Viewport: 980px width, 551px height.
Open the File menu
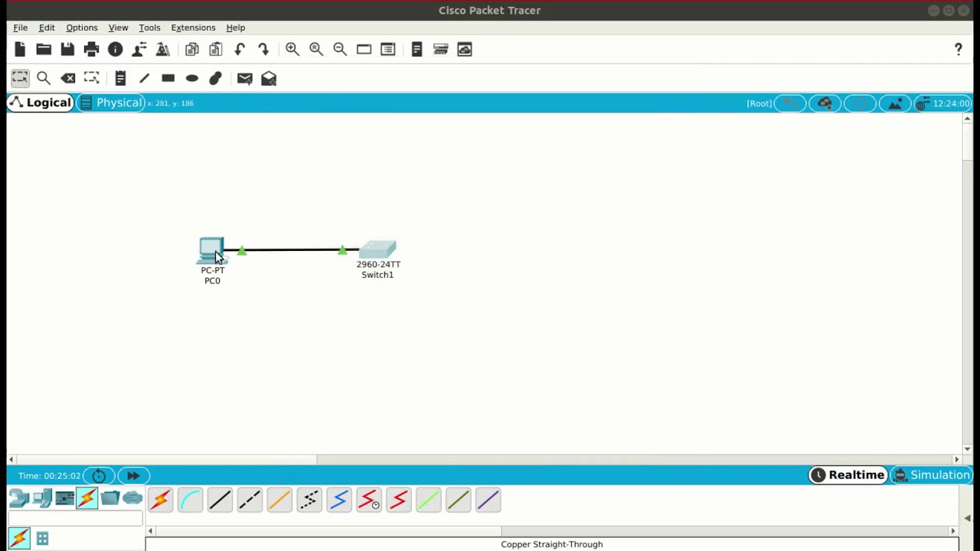(21, 28)
